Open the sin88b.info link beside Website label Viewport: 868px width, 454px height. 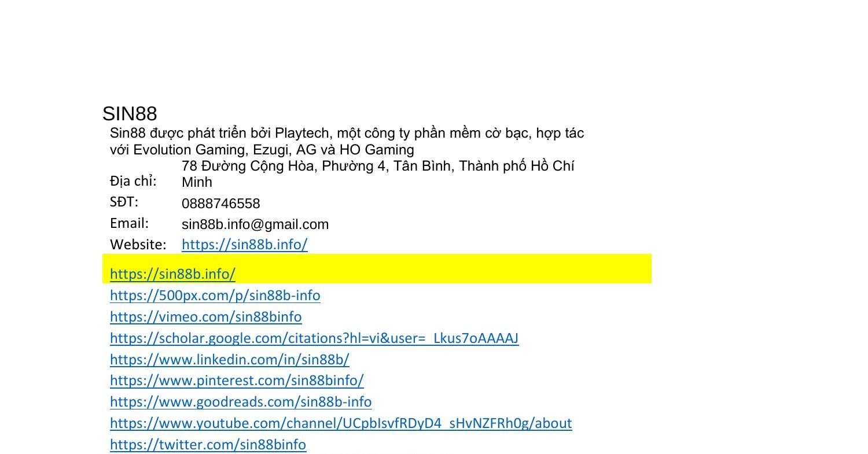tap(244, 245)
